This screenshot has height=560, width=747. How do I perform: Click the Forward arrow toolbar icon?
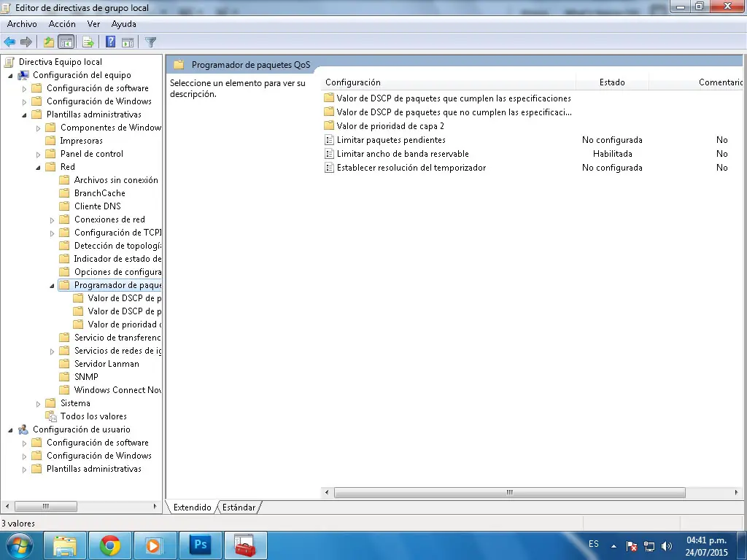[26, 42]
